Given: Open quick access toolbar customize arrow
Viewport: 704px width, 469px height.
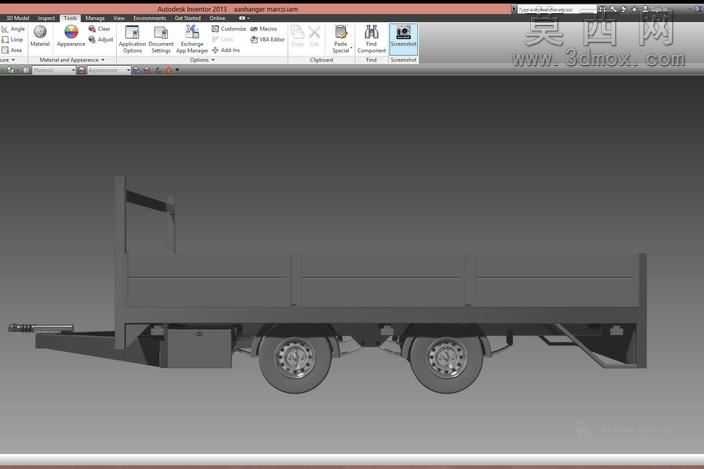Looking at the screenshot, I should click(177, 70).
